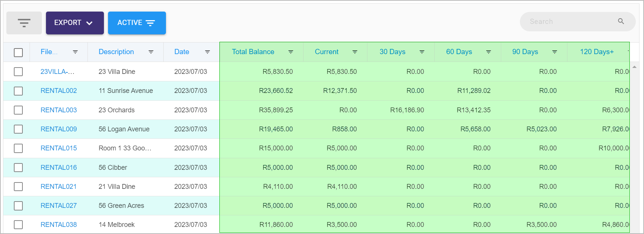Click the Date column filter icon

(x=207, y=52)
